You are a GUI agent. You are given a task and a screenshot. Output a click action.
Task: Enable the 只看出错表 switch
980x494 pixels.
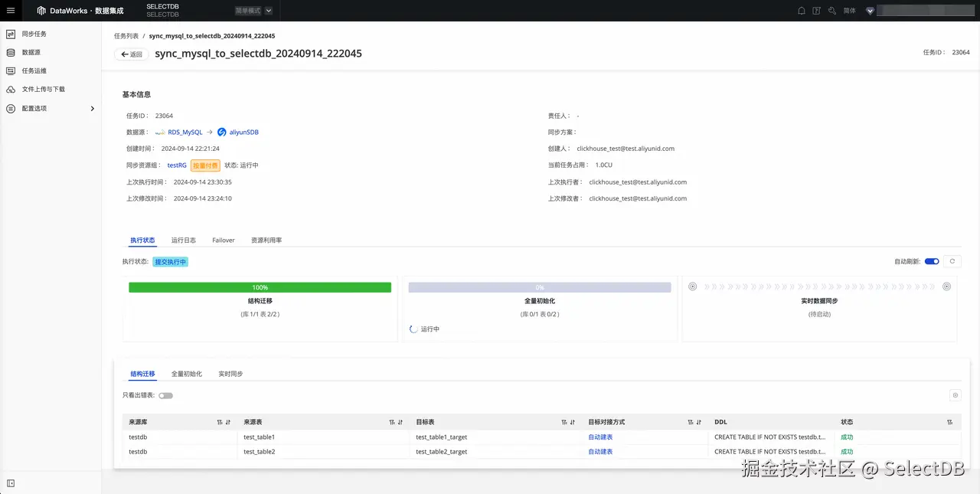[x=165, y=395]
